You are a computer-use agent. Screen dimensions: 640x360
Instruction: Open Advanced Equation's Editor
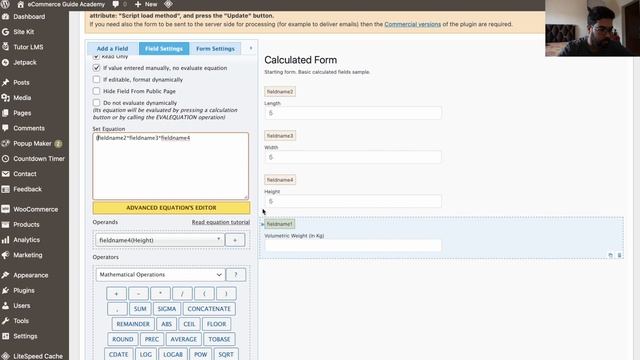click(171, 208)
